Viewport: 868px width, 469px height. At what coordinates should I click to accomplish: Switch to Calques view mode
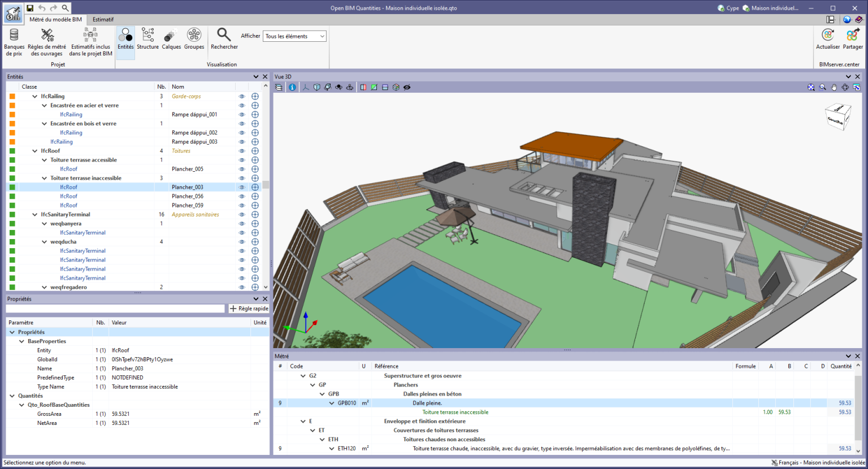(171, 40)
